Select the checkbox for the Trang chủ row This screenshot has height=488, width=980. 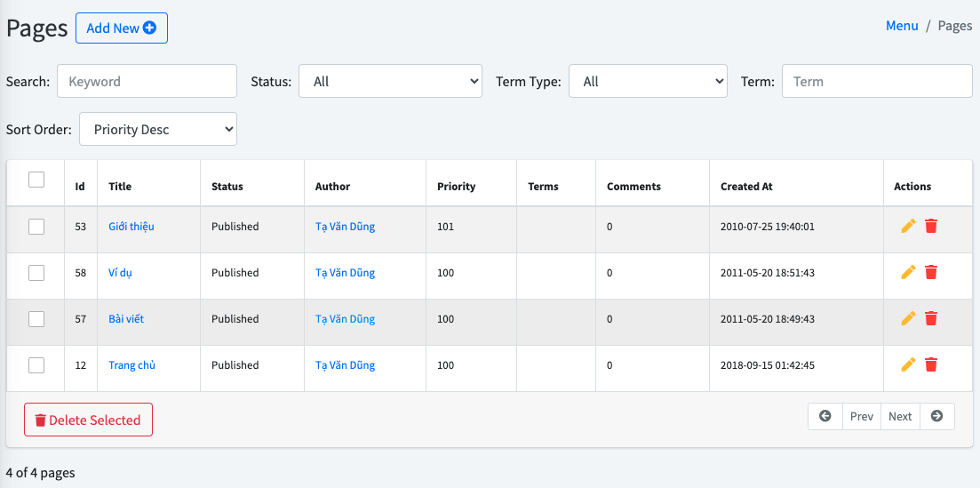point(36,365)
